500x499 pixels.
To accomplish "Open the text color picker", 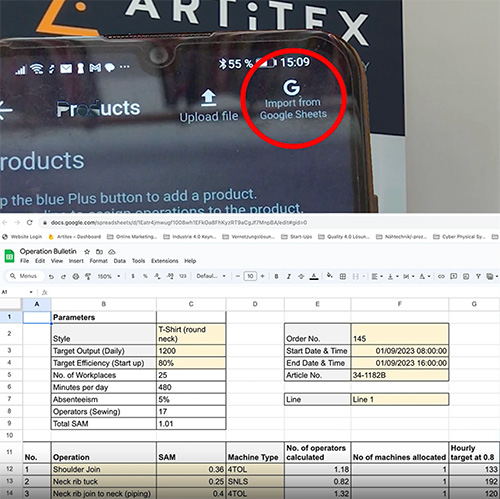I will (x=314, y=276).
